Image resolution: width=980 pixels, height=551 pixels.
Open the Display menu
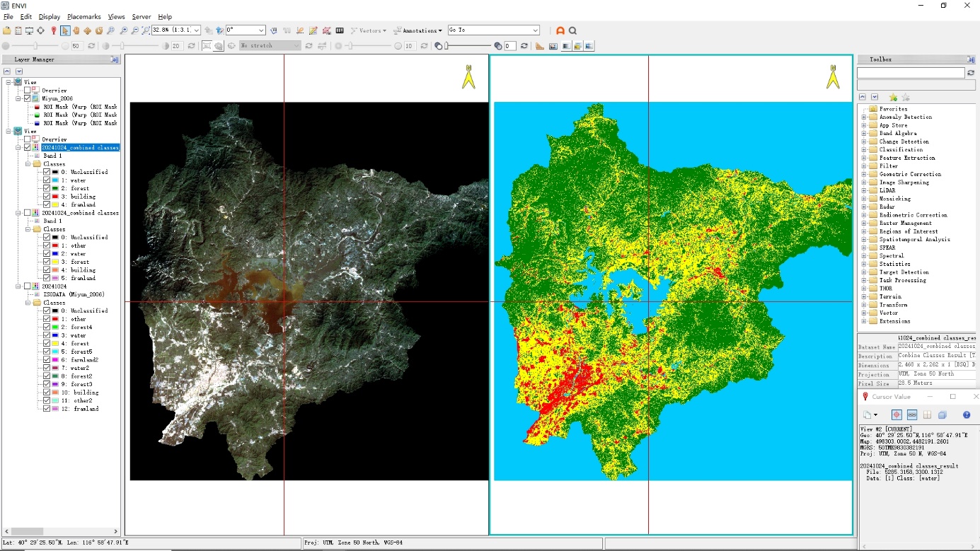coord(50,16)
